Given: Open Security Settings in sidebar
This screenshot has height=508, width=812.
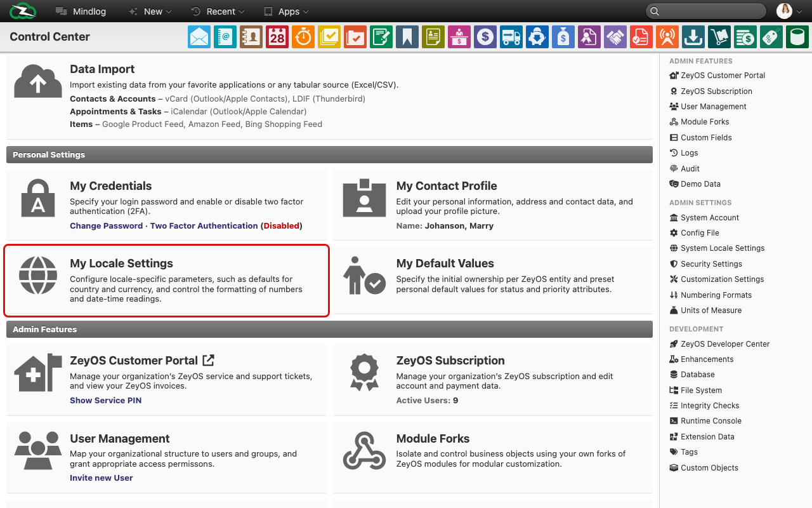Looking at the screenshot, I should 705,264.
